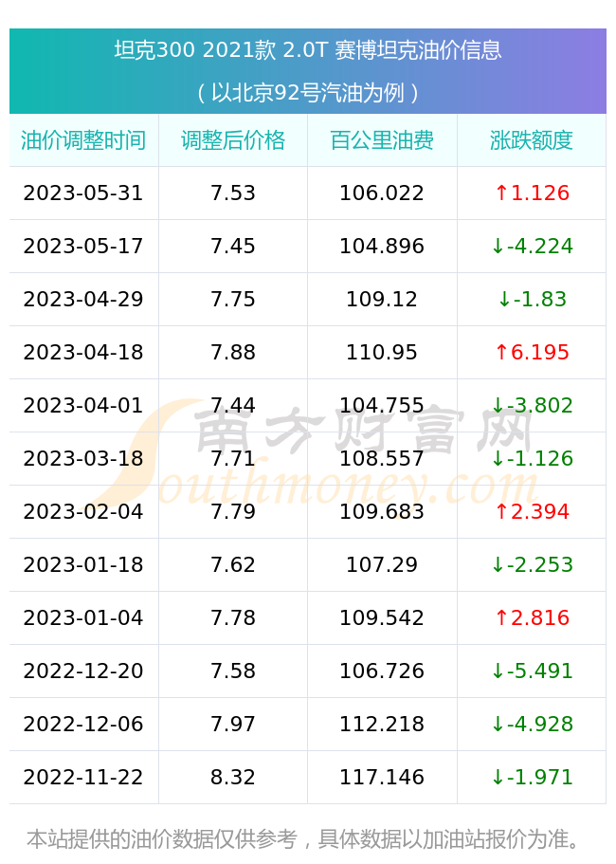Viewport: 616px width, 864px height.
Task: Click the footer disclaimer text
Action: [304, 839]
